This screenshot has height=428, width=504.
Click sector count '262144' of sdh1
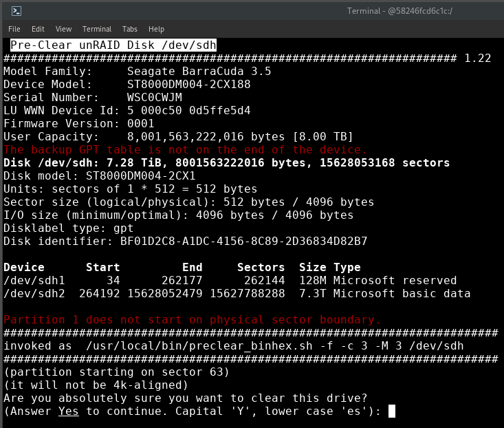tap(264, 281)
